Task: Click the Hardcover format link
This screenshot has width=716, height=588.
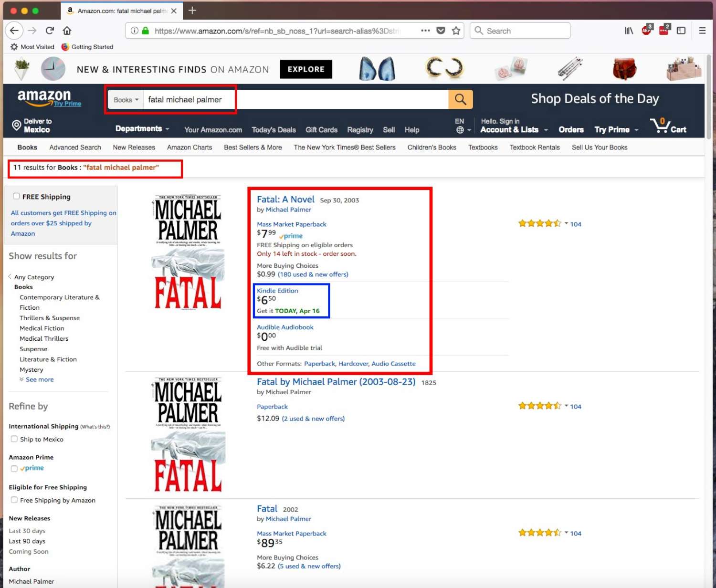Action: 353,364
